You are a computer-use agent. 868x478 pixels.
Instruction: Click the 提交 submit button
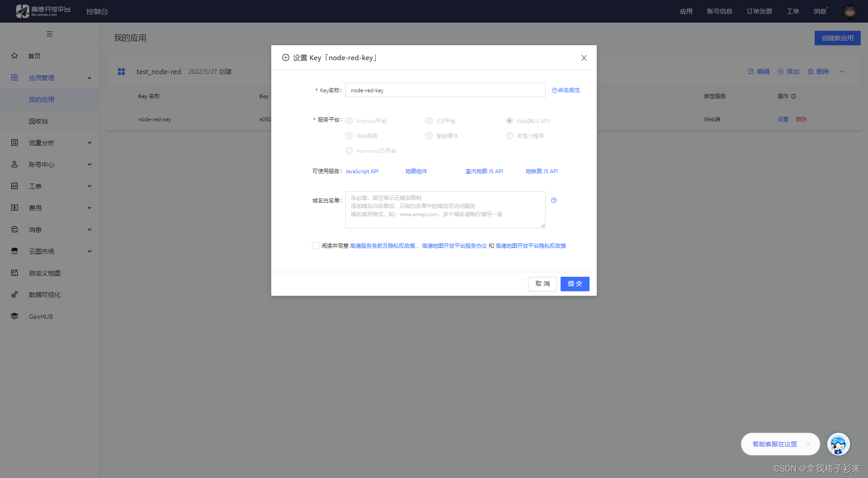575,284
